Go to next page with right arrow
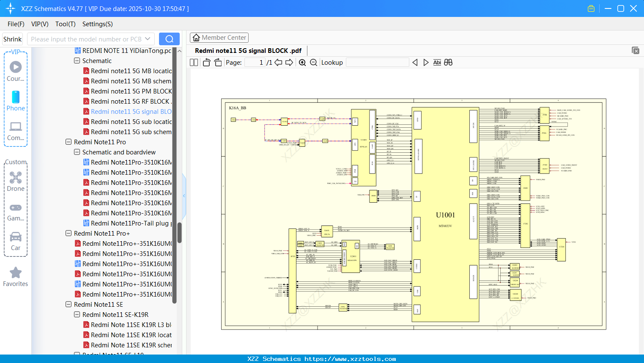Viewport: 644px width, 363px height. 289,63
